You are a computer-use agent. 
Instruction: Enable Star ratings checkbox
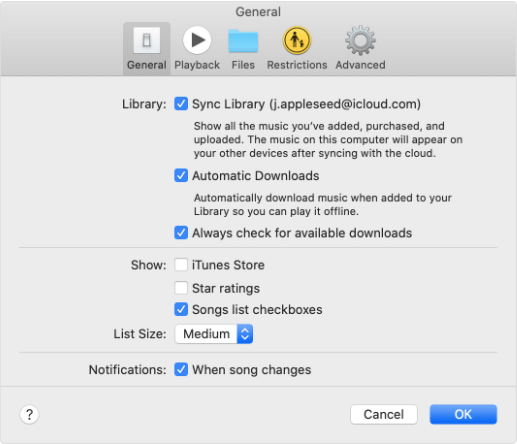coord(181,288)
